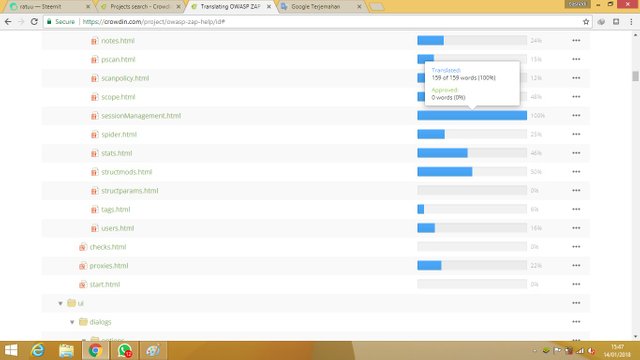
Task: Open scanpolicy.html for translation
Action: [125, 78]
